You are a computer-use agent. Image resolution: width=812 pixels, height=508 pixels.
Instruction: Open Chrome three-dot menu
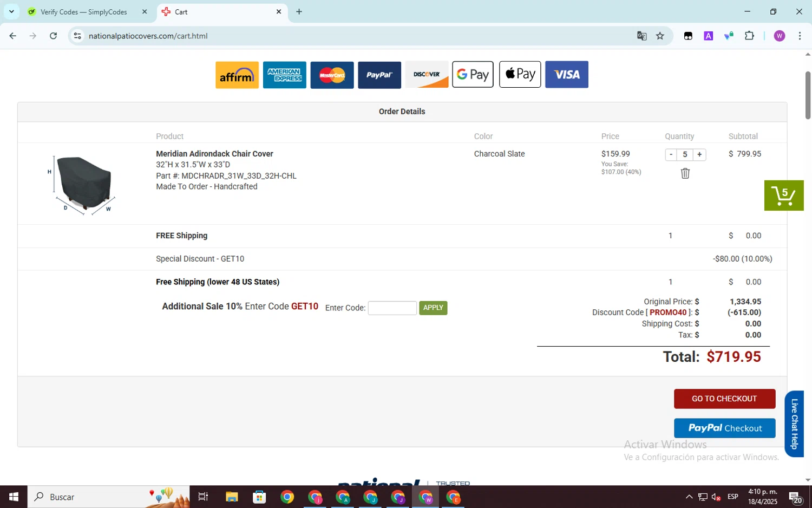[800, 36]
